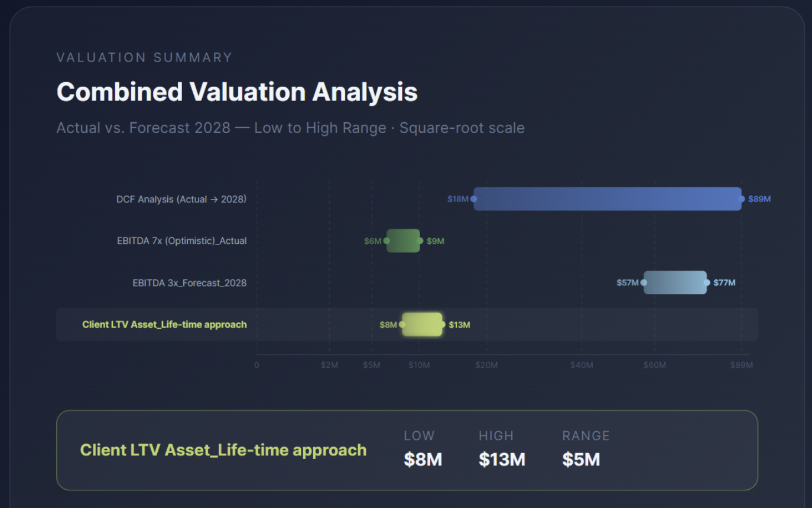
Task: Click the $57M low endpoint dot
Action: pos(644,283)
